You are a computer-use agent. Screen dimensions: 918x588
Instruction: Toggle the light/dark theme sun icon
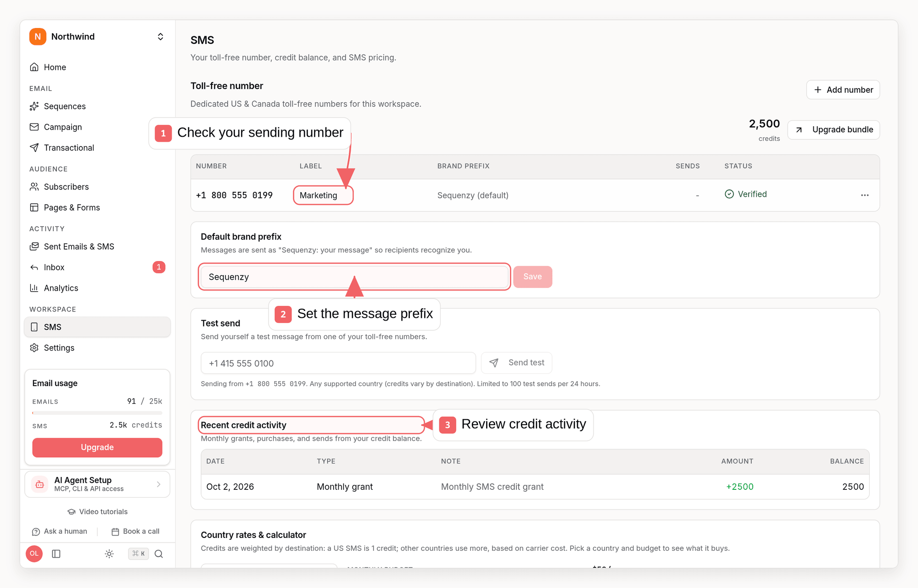(109, 554)
